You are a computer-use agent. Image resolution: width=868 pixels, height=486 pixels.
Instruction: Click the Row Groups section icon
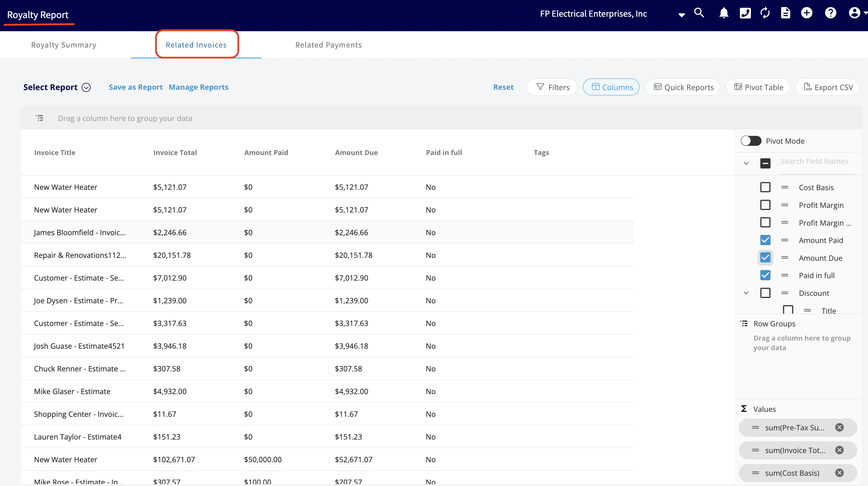tap(744, 324)
